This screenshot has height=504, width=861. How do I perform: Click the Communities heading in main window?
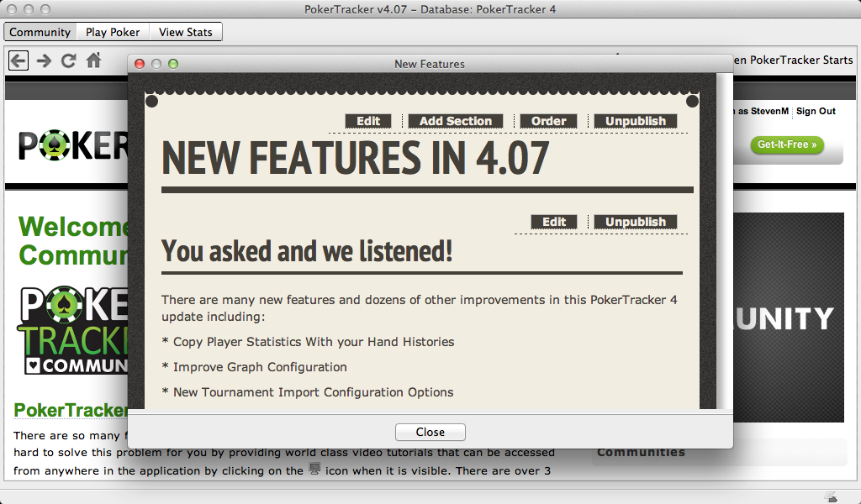click(x=641, y=453)
